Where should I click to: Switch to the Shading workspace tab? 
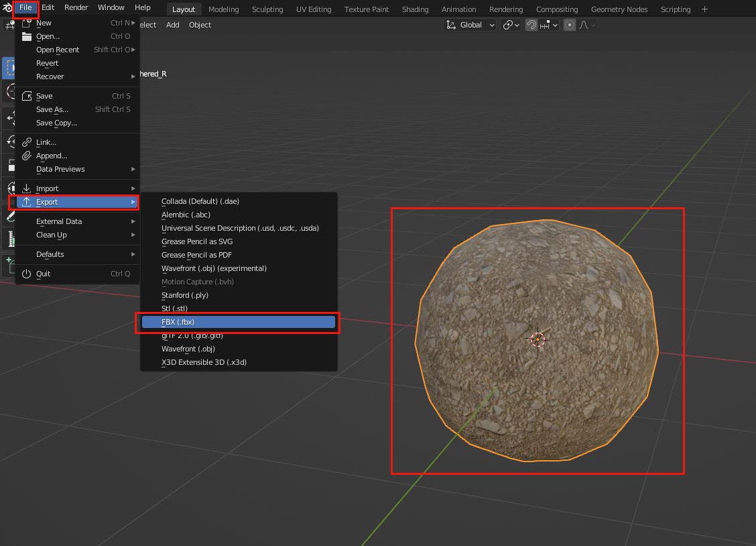(x=415, y=9)
